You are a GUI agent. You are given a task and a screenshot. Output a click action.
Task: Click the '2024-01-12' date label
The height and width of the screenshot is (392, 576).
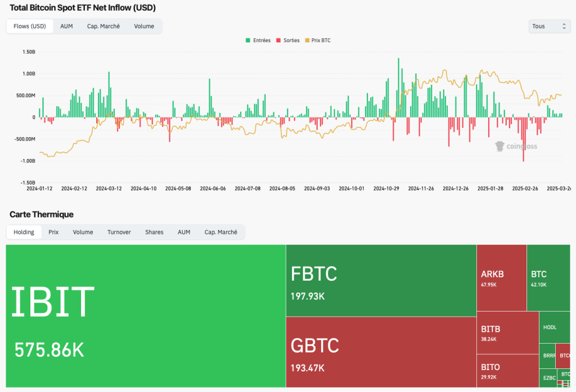(x=39, y=188)
